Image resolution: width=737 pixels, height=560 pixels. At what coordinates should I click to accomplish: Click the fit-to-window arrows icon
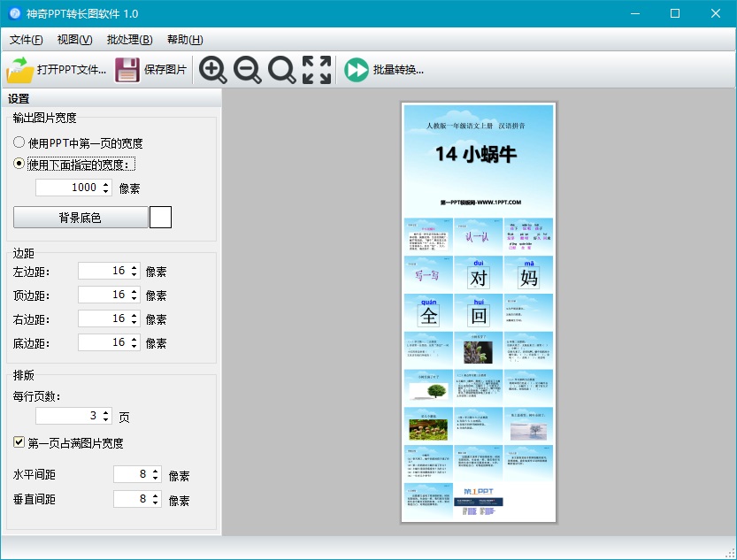(316, 71)
